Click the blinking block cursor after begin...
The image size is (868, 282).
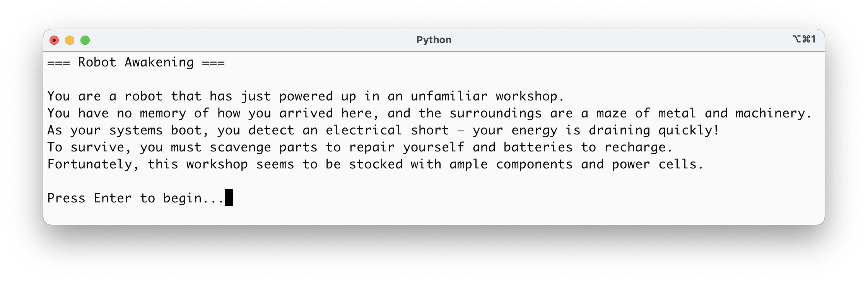pyautogui.click(x=229, y=198)
